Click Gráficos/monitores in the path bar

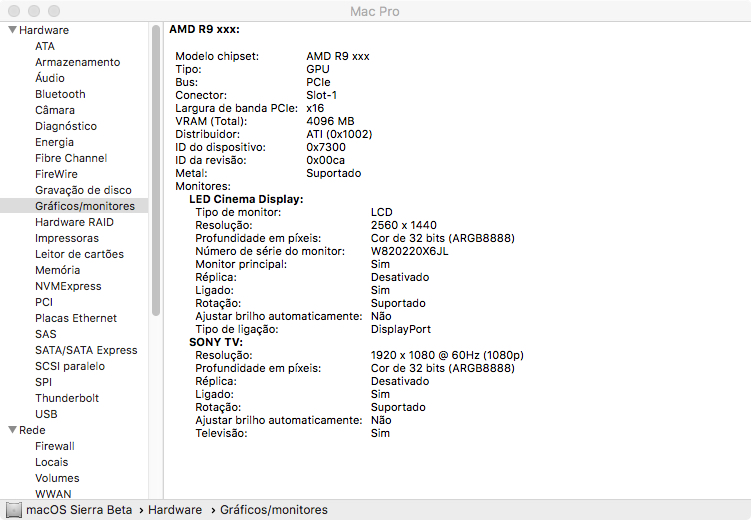pyautogui.click(x=273, y=510)
